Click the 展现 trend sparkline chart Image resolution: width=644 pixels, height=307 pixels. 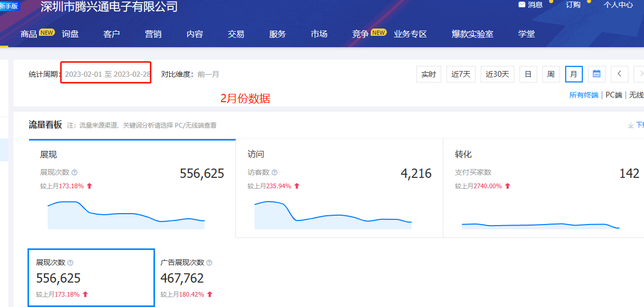[x=126, y=215]
